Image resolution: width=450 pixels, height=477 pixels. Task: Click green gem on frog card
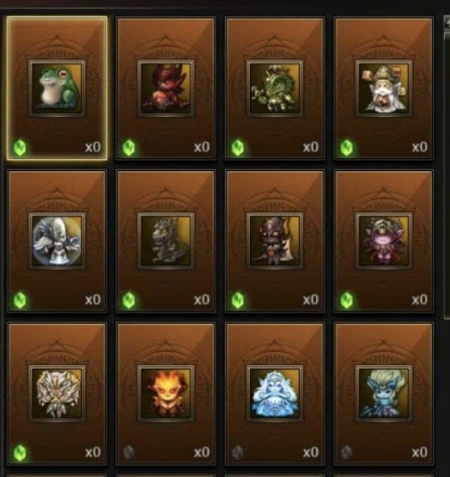tap(20, 148)
